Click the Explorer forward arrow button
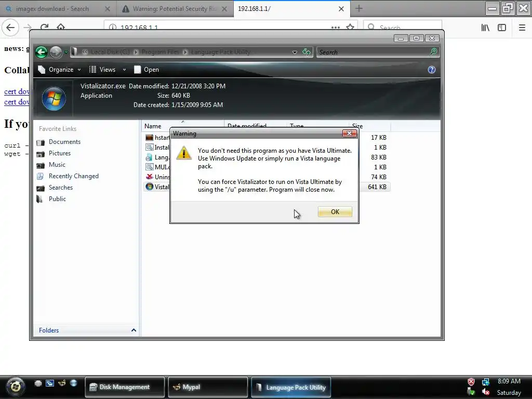Viewport: 532px width, 399px height. [56, 52]
